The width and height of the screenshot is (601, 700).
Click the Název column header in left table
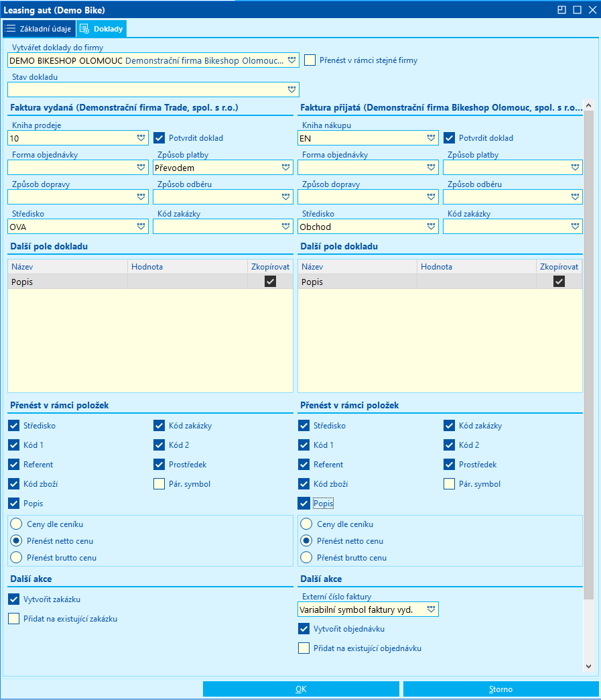(68, 266)
